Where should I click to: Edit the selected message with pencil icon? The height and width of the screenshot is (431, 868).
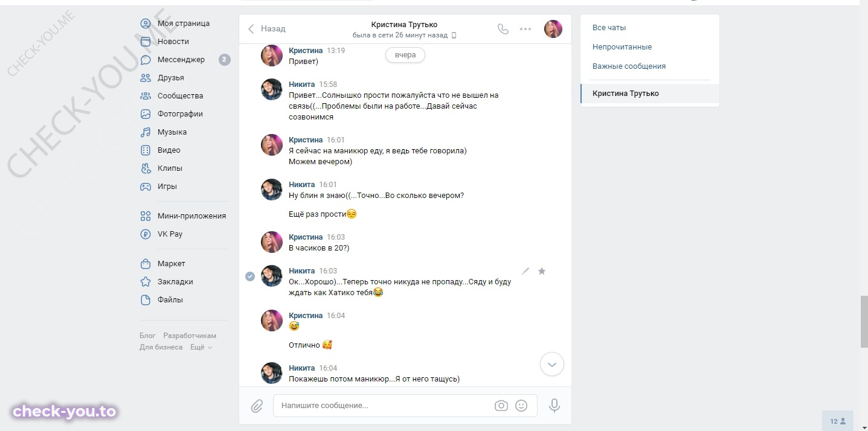click(526, 271)
